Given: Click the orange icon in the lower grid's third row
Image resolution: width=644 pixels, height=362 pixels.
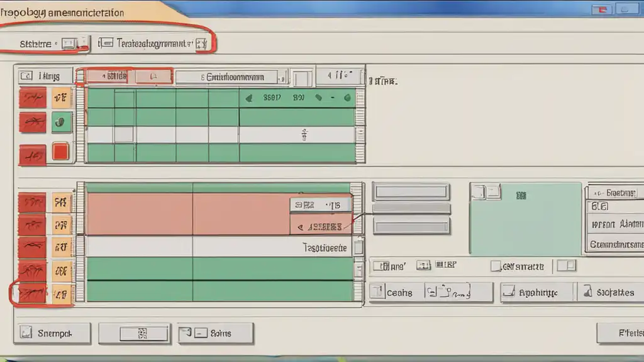Looking at the screenshot, I should (x=62, y=247).
